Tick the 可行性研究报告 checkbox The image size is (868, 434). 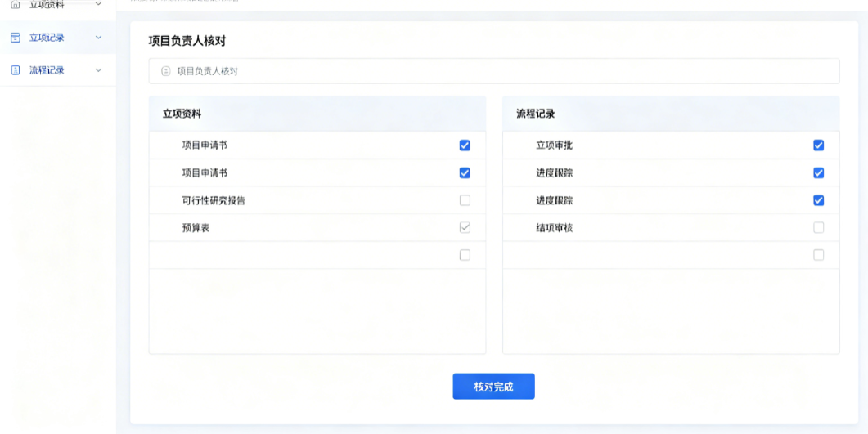465,200
